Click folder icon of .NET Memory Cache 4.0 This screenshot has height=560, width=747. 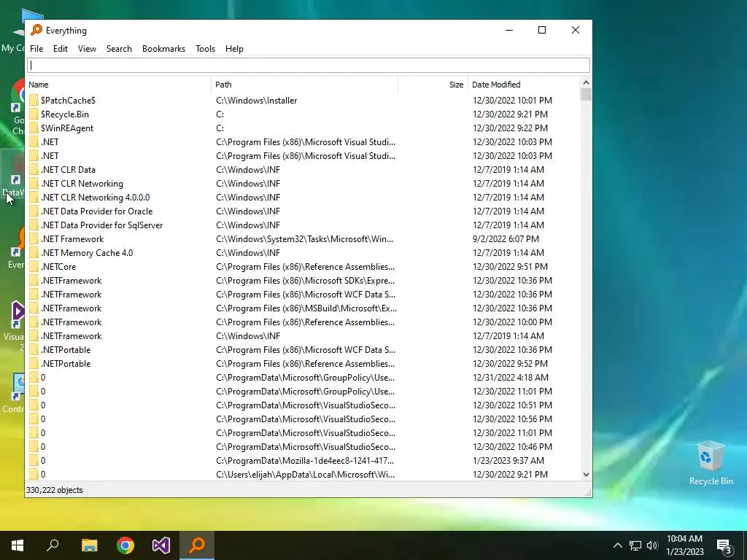click(34, 253)
